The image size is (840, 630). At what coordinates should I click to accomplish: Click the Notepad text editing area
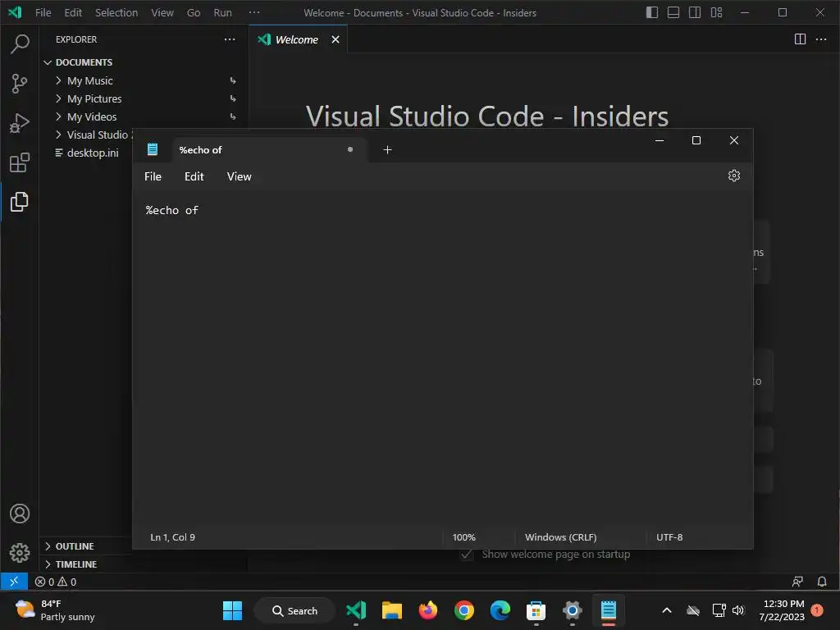442,359
